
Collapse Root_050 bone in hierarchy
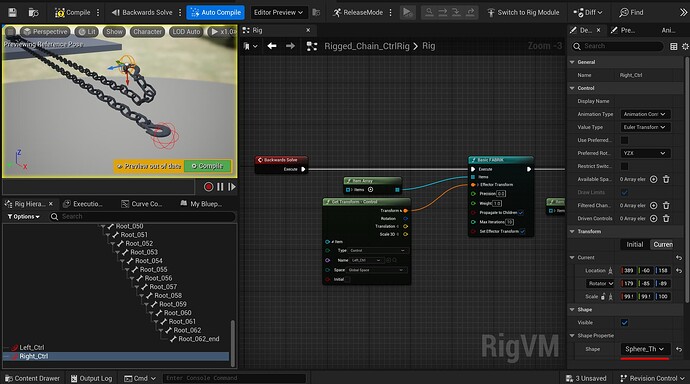[x=103, y=226]
